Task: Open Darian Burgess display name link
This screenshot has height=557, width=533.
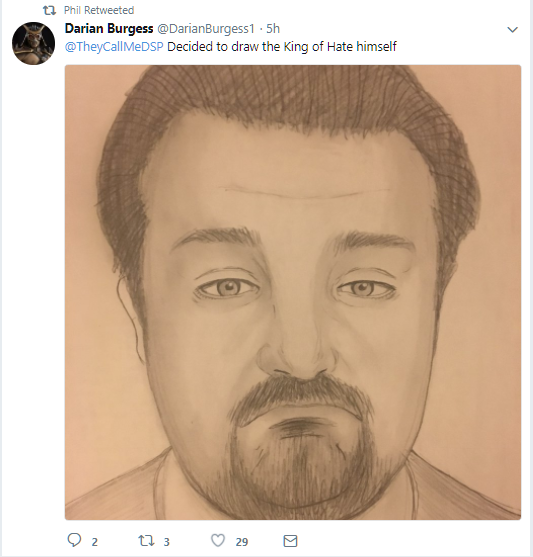Action: pyautogui.click(x=109, y=29)
